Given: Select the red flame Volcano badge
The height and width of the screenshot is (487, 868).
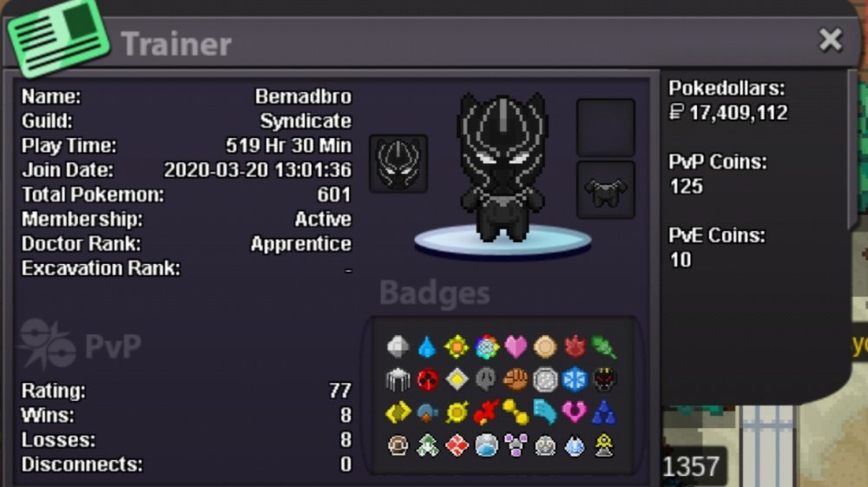Looking at the screenshot, I should 575,347.
